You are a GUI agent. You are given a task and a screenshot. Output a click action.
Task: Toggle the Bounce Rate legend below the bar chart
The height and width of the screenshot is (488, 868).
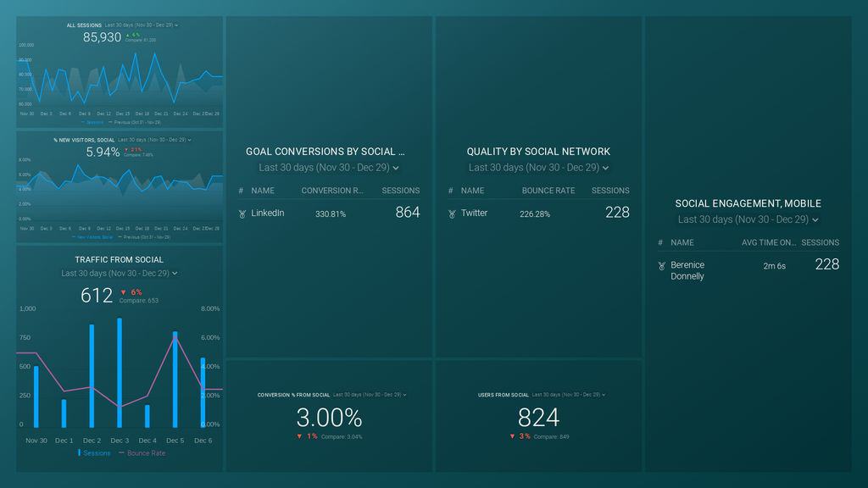coord(146,452)
